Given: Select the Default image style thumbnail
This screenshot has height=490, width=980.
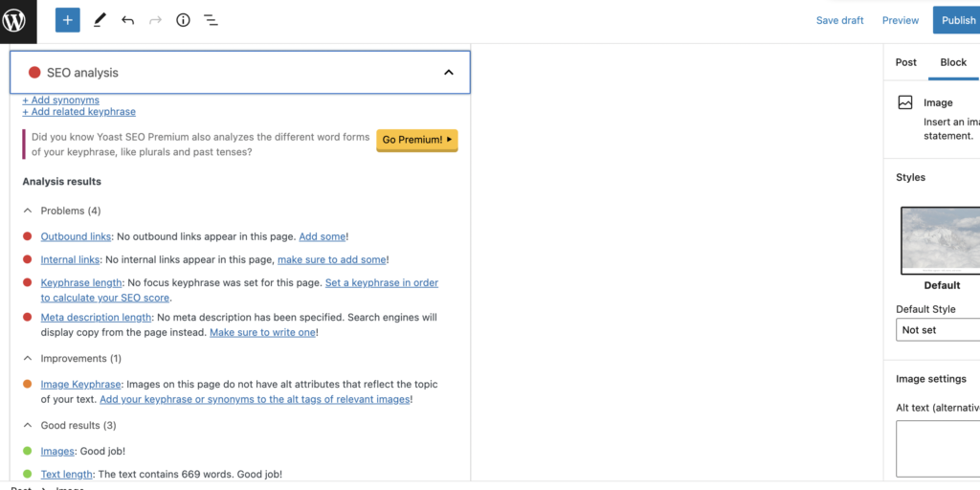Looking at the screenshot, I should pyautogui.click(x=942, y=240).
